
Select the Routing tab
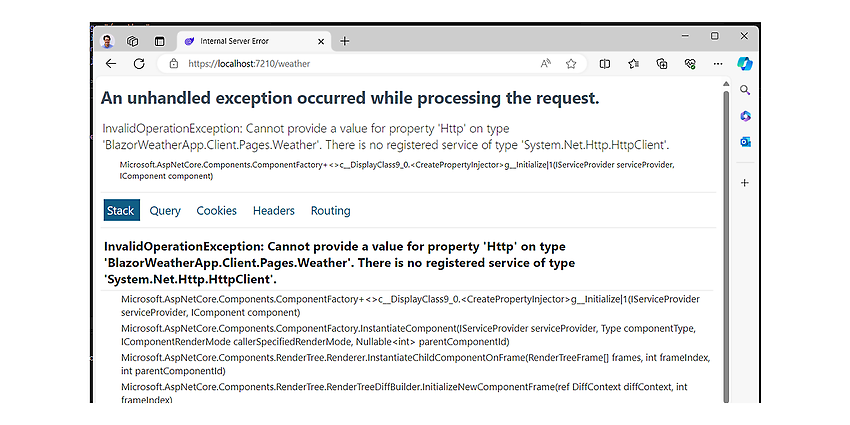tap(331, 211)
